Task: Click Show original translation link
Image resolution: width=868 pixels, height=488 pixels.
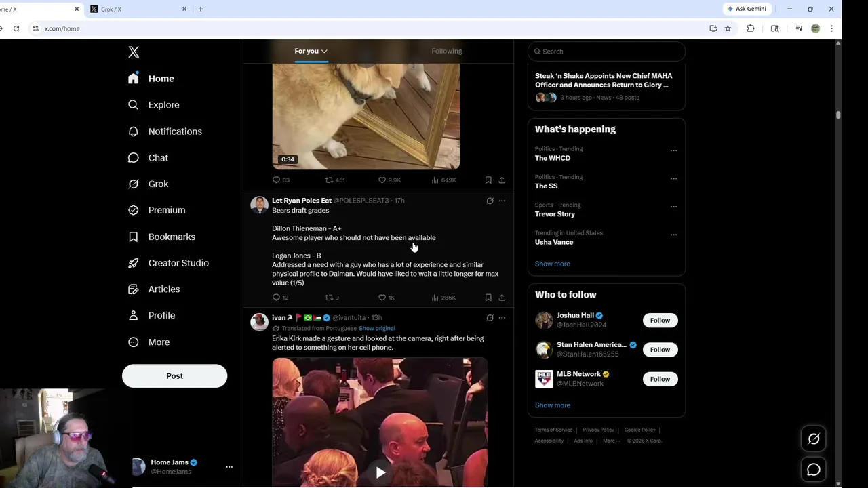Action: pos(376,329)
